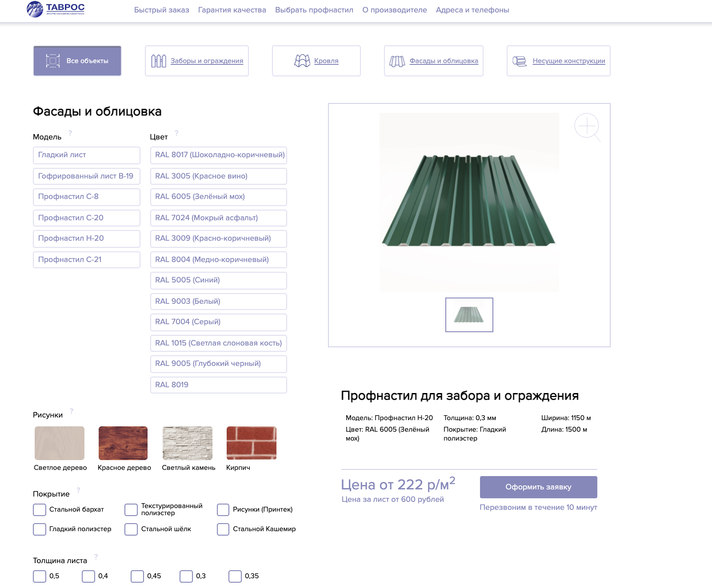Choose the Профнастил С-21 model
The height and width of the screenshot is (588, 712).
click(x=87, y=260)
